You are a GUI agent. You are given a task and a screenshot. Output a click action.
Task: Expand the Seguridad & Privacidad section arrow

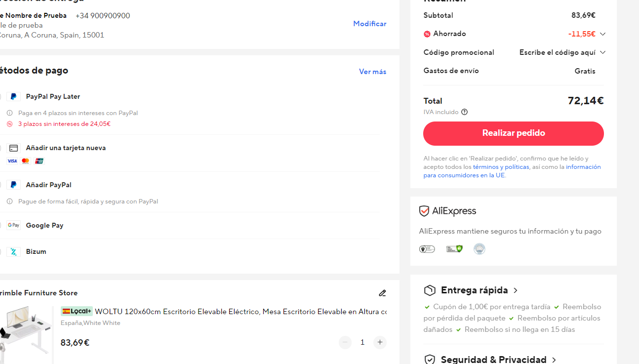(x=554, y=360)
